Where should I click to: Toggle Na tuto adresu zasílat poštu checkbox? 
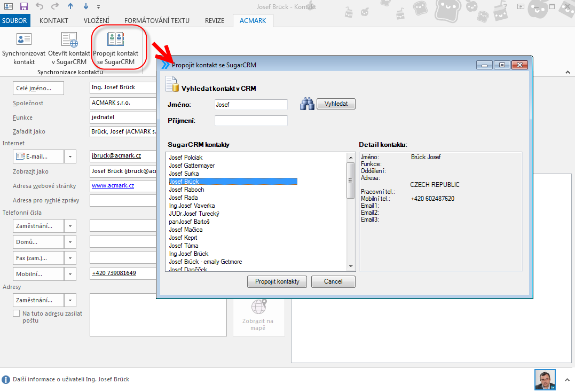coord(16,313)
